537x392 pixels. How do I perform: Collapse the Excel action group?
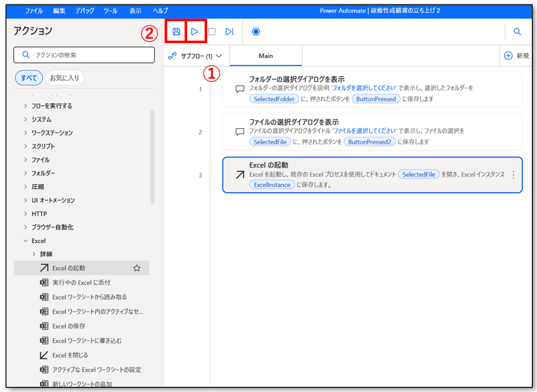tap(26, 241)
